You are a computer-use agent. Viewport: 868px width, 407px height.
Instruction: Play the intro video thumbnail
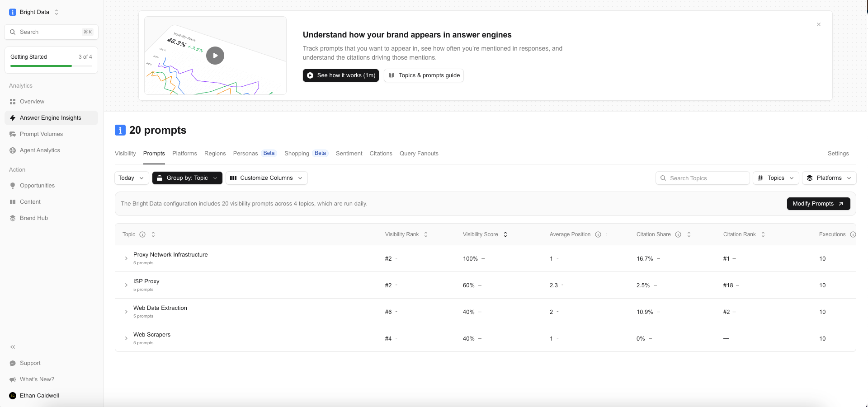(215, 56)
